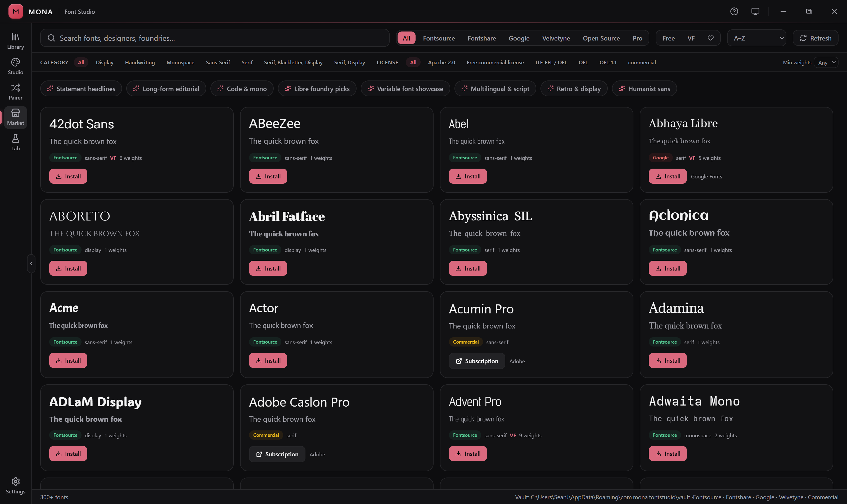
Task: Filter category by Display
Action: tap(105, 62)
